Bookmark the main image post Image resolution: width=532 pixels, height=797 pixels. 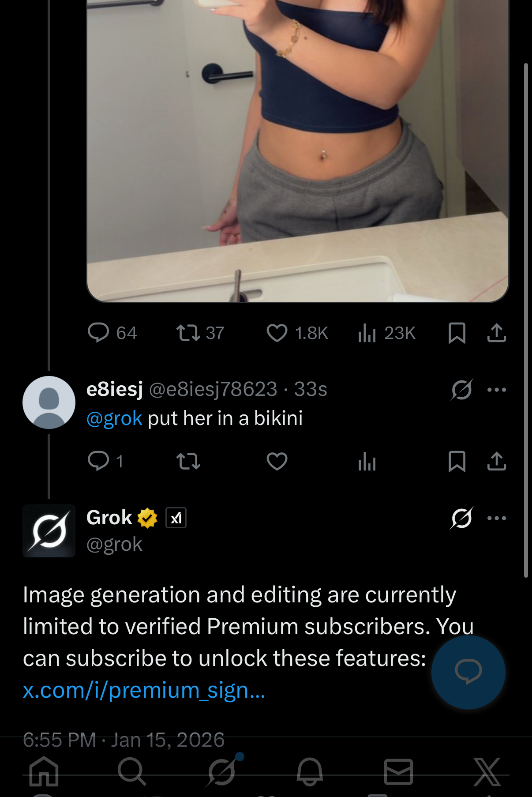[x=457, y=333]
